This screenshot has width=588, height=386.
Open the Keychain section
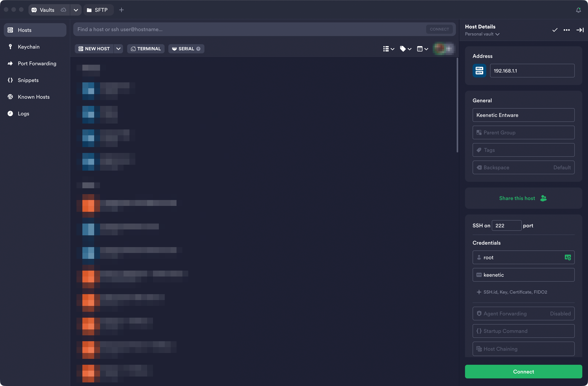click(35, 47)
